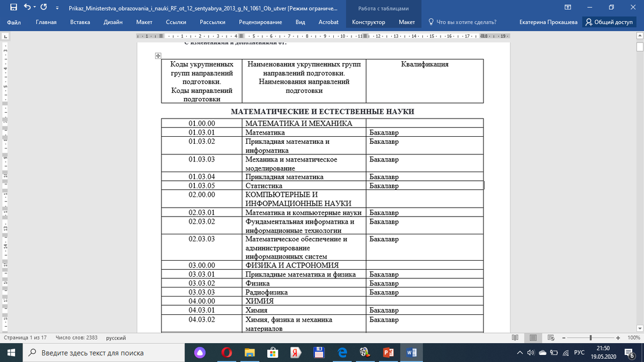Open the Файл tab
Image resolution: width=644 pixels, height=362 pixels.
[x=14, y=22]
